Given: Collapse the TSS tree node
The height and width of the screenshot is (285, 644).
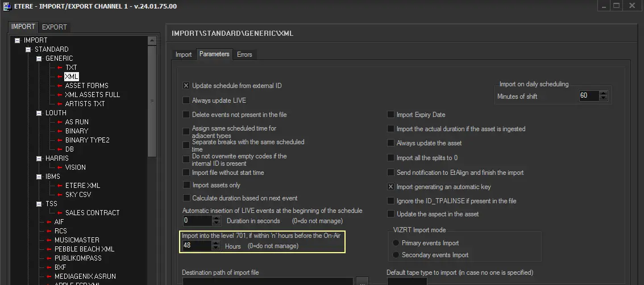Looking at the screenshot, I should pyautogui.click(x=39, y=204).
